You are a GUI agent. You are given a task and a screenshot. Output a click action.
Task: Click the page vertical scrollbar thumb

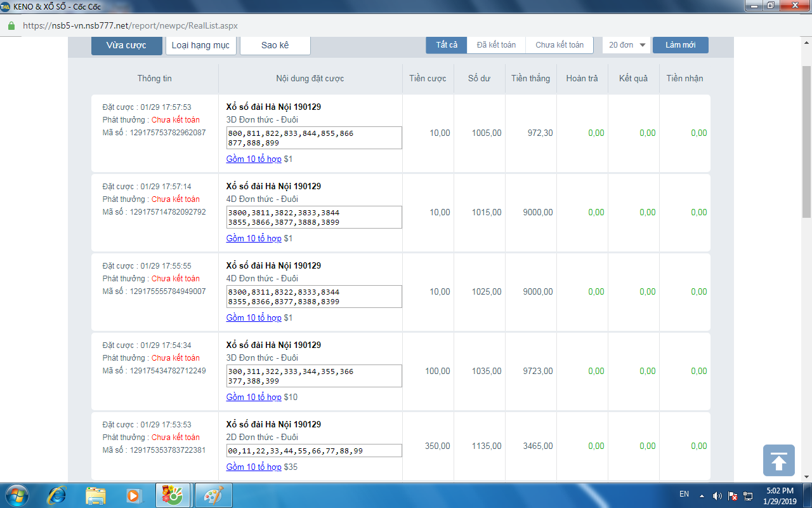[806, 140]
